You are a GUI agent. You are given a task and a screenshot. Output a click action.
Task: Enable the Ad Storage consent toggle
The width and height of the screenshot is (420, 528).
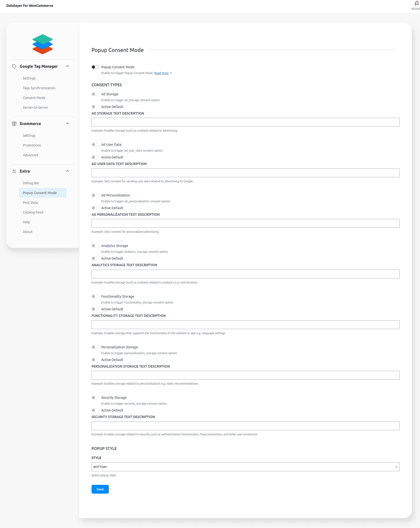click(95, 94)
